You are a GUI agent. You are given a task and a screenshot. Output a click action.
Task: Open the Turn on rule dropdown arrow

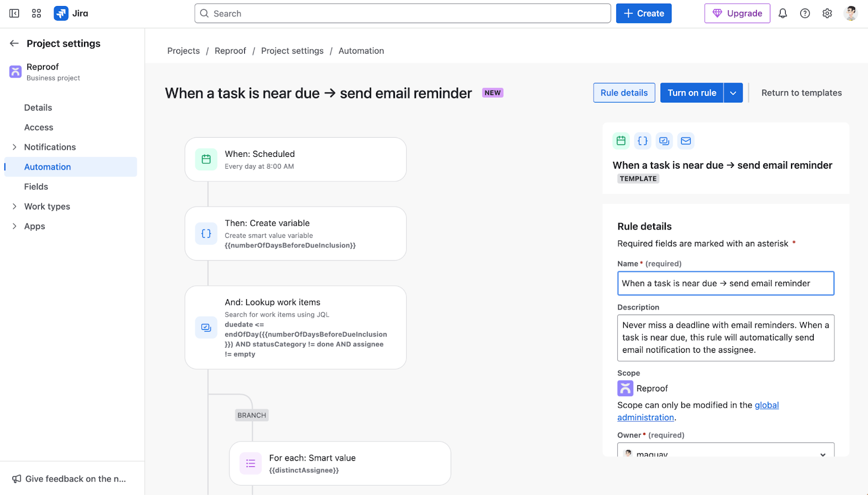(733, 92)
